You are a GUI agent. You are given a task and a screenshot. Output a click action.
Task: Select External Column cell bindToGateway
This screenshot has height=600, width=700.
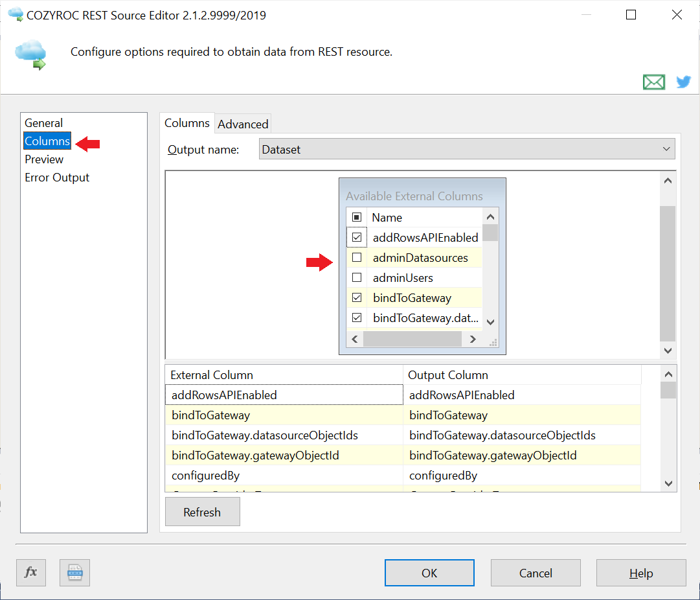[x=284, y=415]
